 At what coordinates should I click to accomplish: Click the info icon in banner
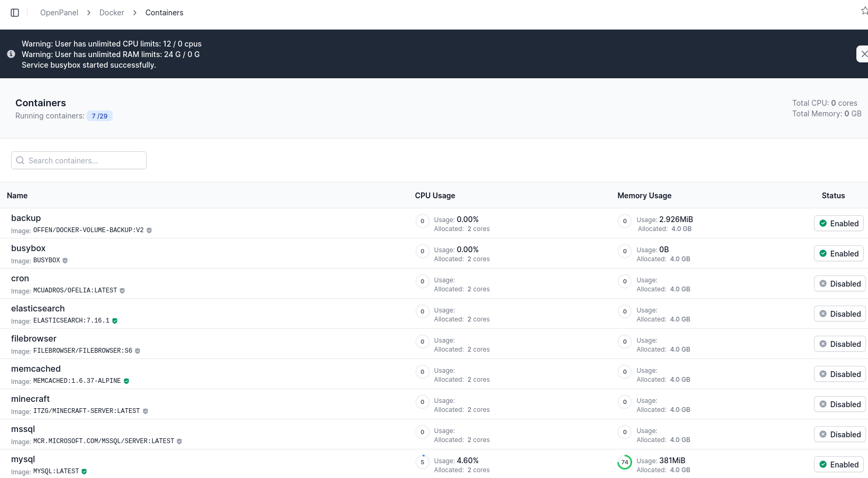click(x=11, y=54)
